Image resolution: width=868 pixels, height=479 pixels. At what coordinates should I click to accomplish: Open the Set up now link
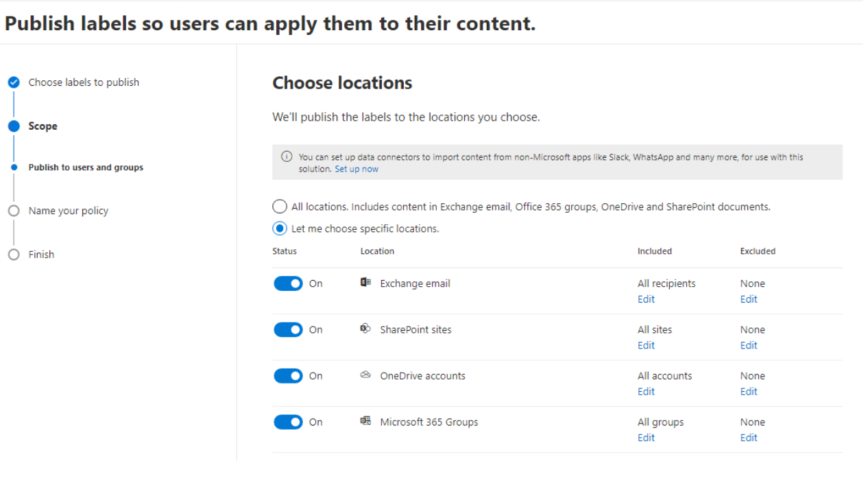356,169
